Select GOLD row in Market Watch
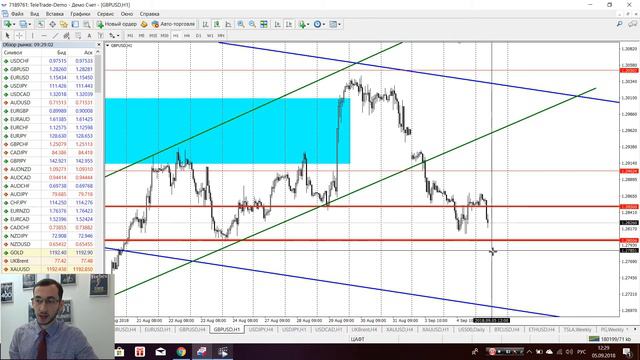 48,253
